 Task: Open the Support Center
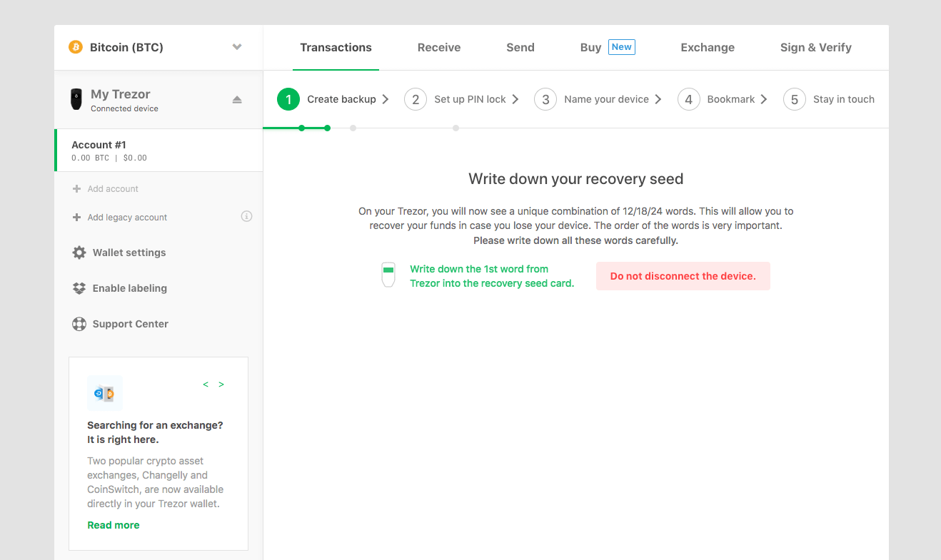[131, 324]
